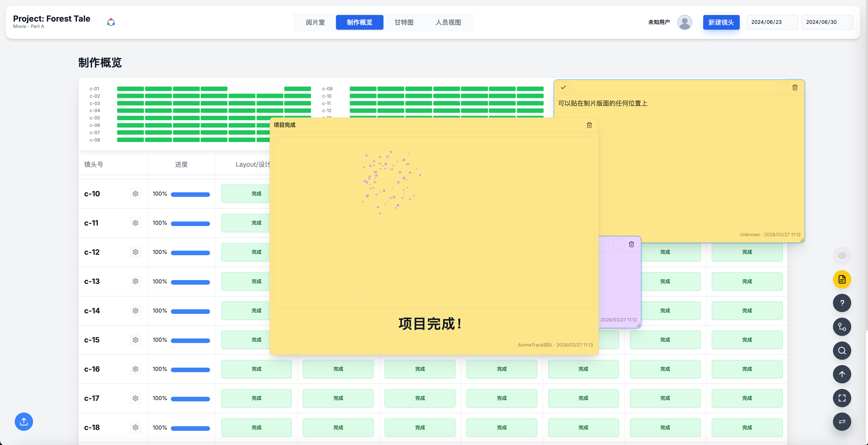Activate the search icon in right sidebar
Viewport: 868px width, 445px height.
click(x=842, y=350)
